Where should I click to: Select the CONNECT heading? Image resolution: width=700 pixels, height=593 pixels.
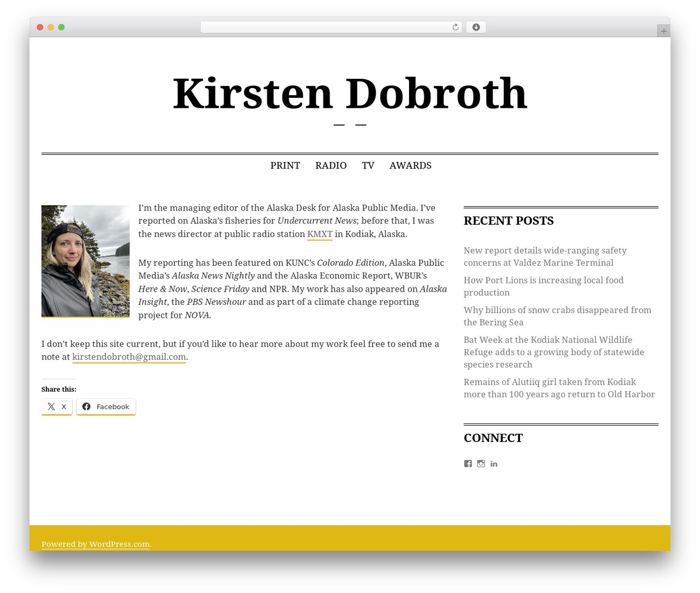(x=493, y=438)
